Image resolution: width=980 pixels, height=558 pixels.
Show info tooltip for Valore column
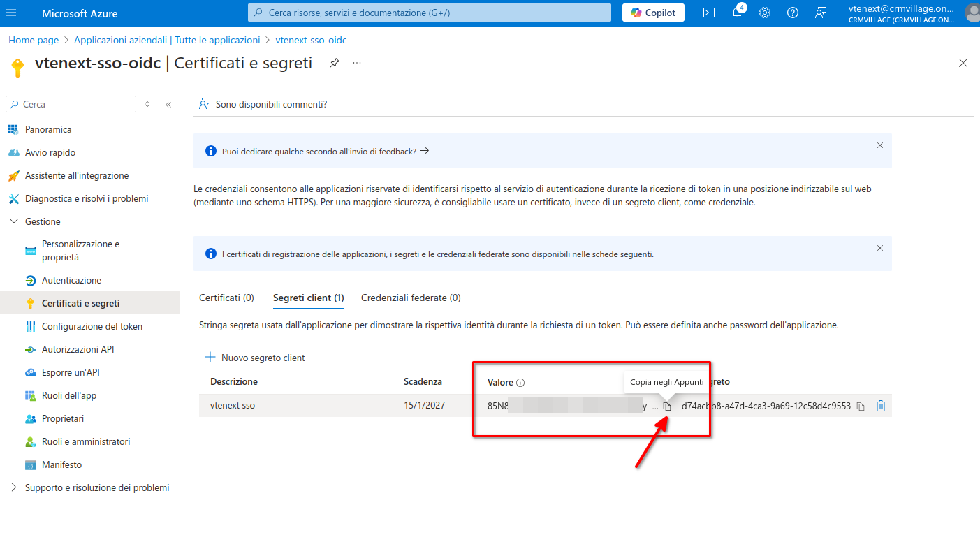point(520,383)
